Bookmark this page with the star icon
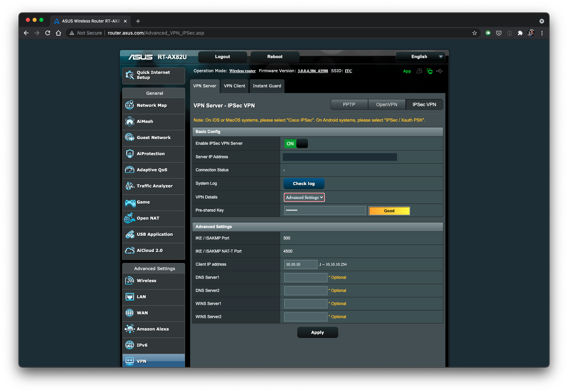Viewport: 568px width, 392px height. 474,33
